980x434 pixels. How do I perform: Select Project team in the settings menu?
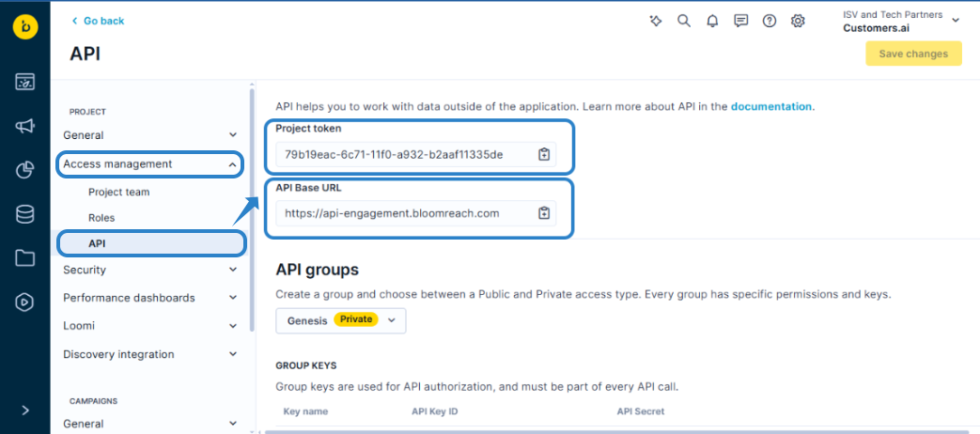(x=118, y=192)
